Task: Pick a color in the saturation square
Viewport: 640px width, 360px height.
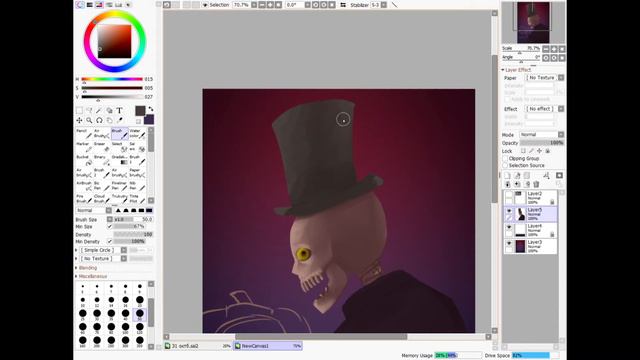Action: pos(114,41)
